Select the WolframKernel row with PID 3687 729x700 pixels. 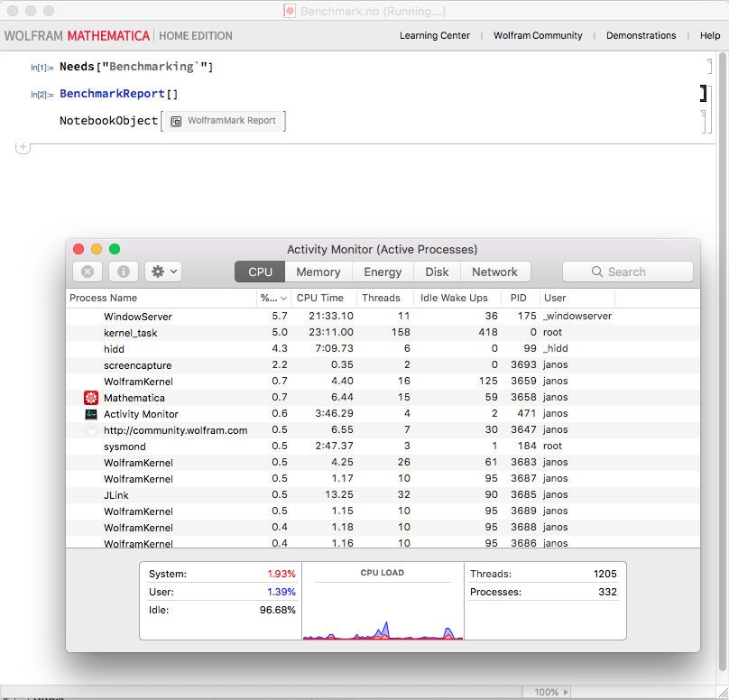(x=383, y=479)
